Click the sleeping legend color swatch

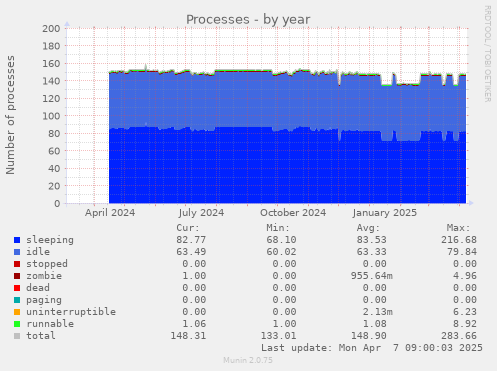click(17, 240)
